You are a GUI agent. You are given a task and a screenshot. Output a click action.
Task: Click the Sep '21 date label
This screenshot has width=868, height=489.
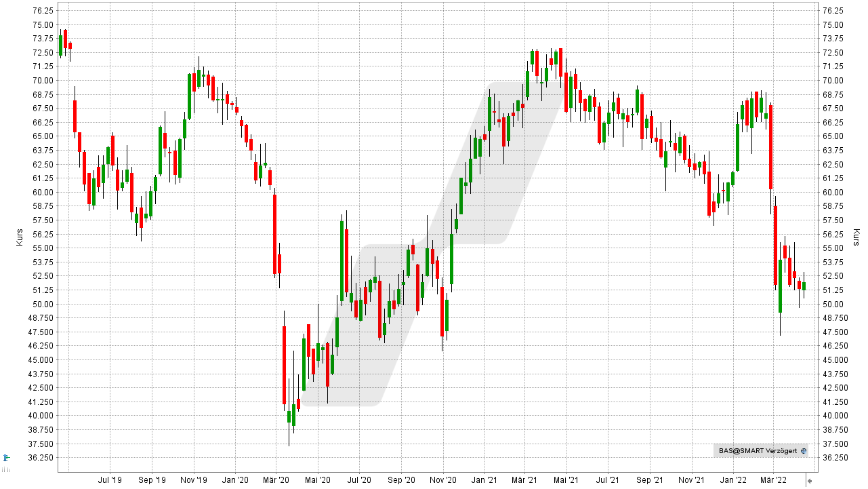(x=650, y=480)
